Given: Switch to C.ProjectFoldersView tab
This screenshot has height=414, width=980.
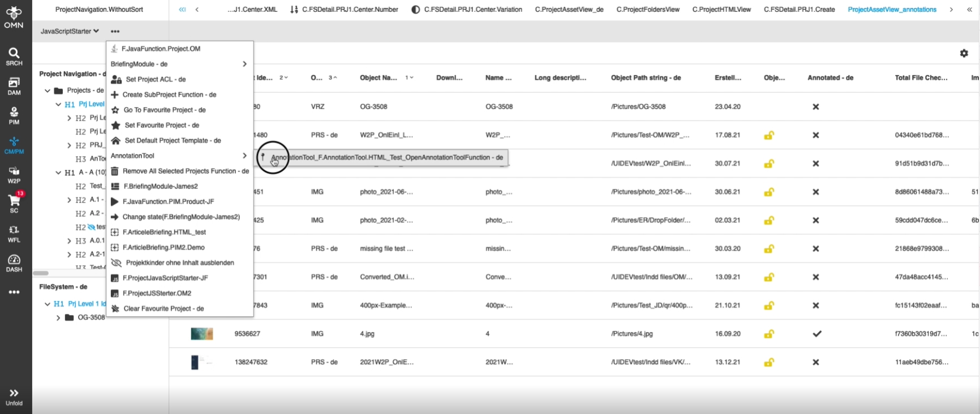Looking at the screenshot, I should (x=648, y=10).
